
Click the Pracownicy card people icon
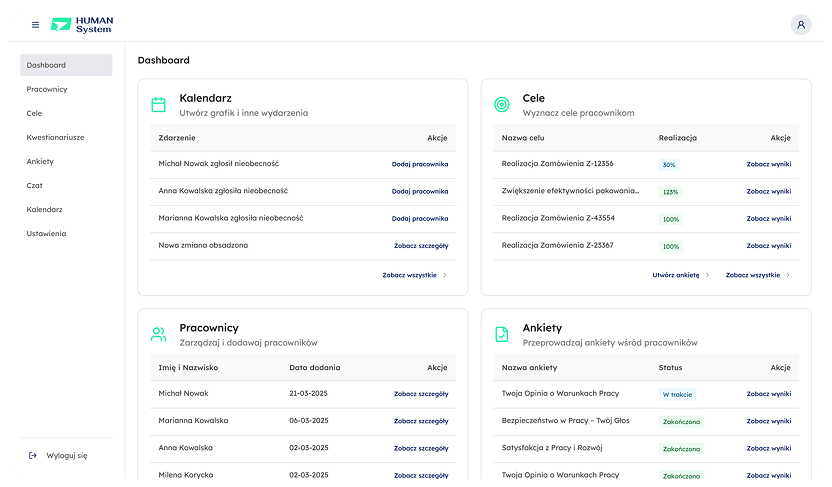tap(159, 334)
